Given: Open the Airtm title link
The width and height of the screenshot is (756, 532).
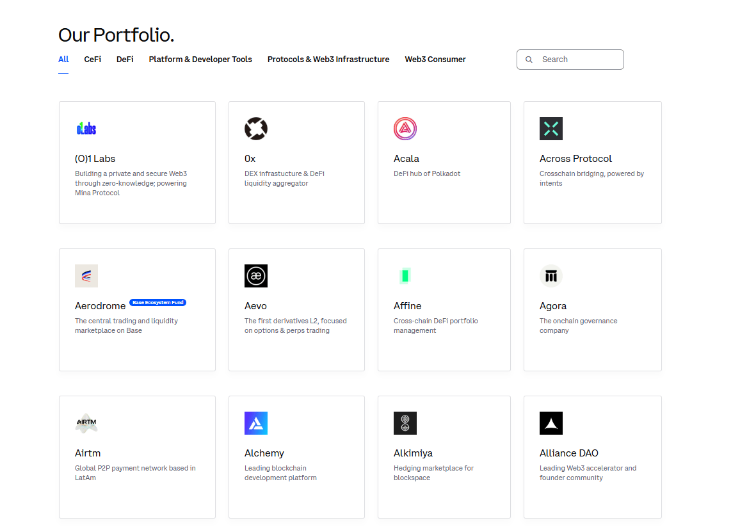Looking at the screenshot, I should click(x=88, y=453).
